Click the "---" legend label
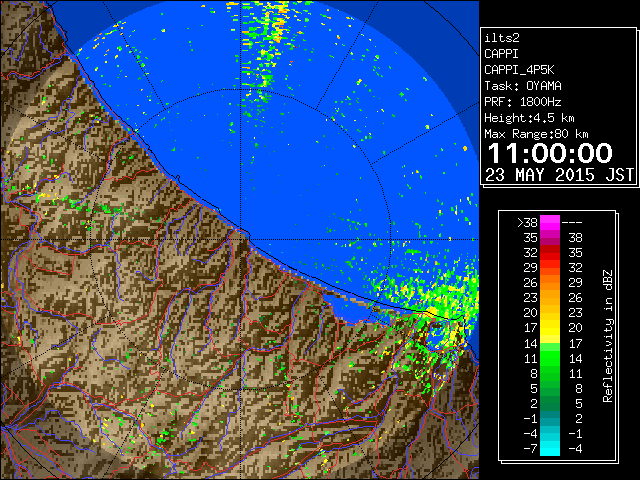The width and height of the screenshot is (640, 480). click(x=572, y=223)
